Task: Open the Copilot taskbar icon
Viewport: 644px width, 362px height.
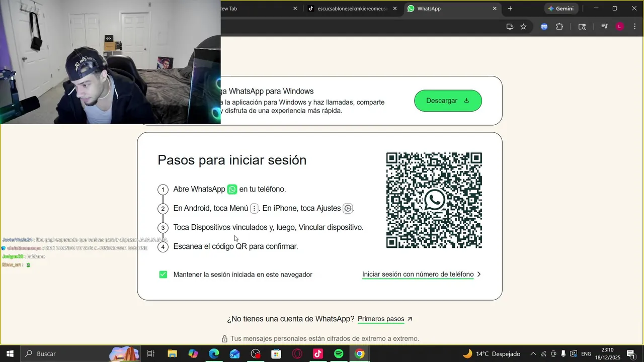Action: point(193,354)
